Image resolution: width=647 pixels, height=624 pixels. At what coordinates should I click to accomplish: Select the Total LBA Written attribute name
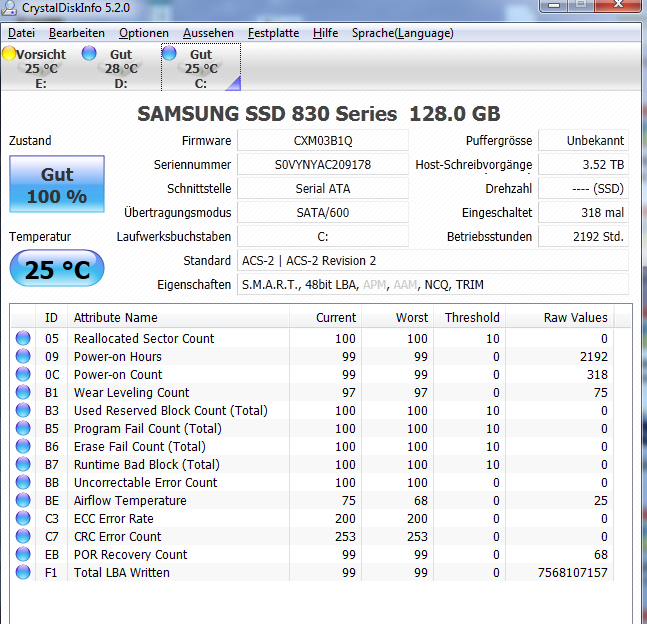point(122,573)
